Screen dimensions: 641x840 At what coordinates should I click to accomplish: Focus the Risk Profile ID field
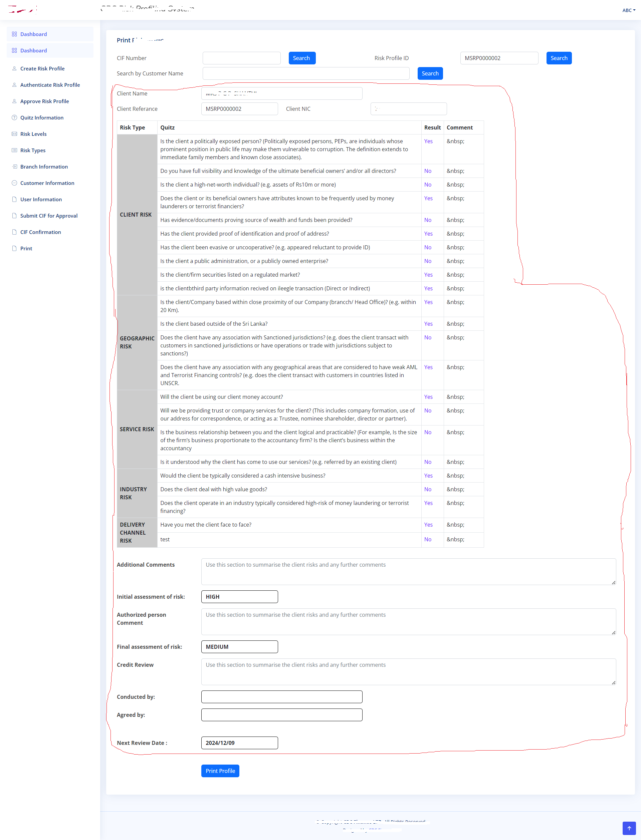[x=499, y=58]
